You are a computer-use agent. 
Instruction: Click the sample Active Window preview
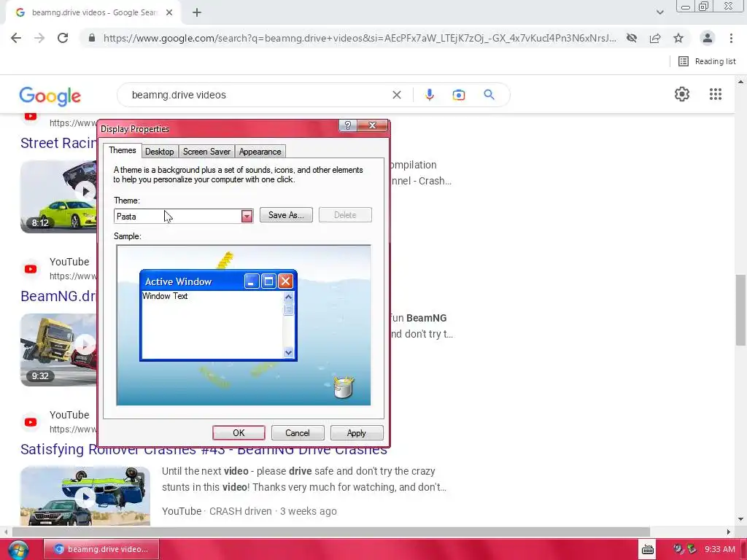[x=218, y=315]
